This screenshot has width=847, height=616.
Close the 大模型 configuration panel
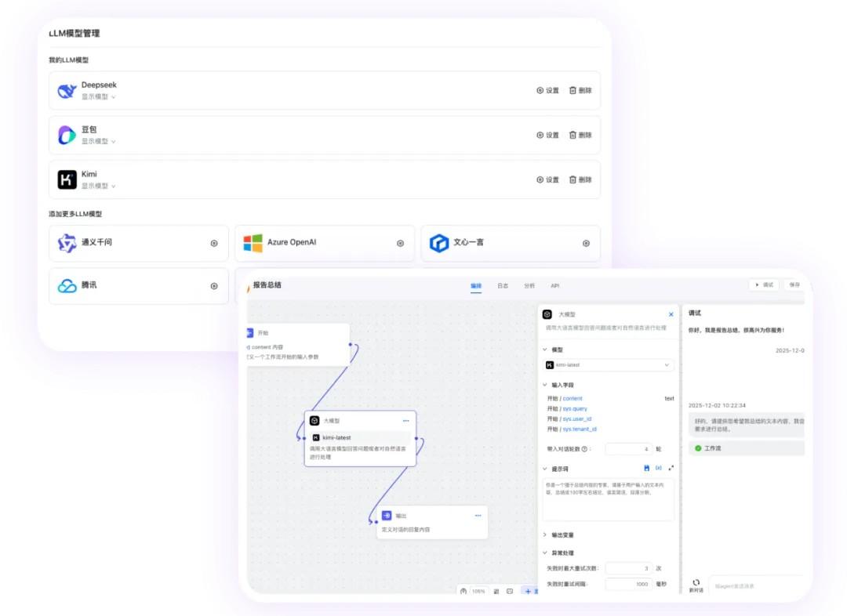(x=671, y=314)
